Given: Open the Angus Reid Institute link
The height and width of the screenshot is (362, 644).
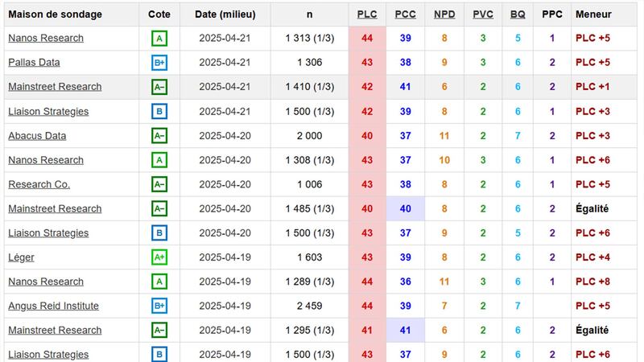Looking at the screenshot, I should (53, 306).
